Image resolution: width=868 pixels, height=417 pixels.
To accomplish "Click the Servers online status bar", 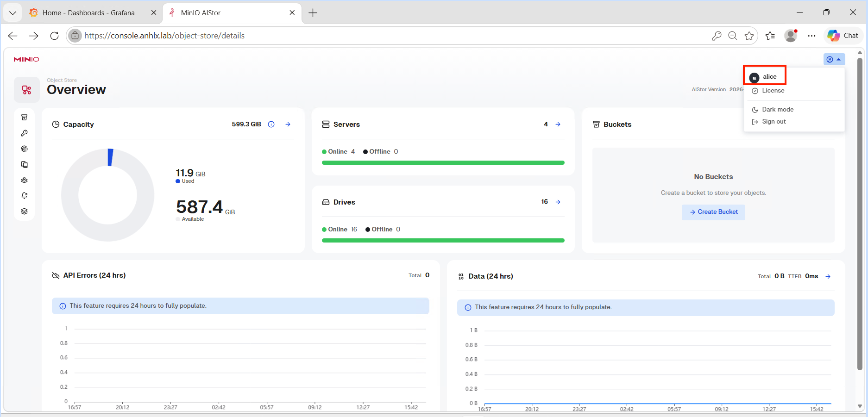I will pyautogui.click(x=443, y=163).
